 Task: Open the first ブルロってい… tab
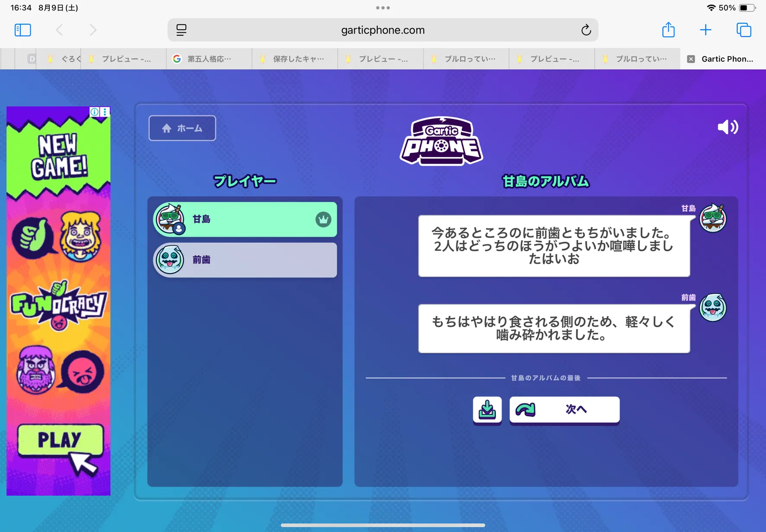tap(466, 59)
